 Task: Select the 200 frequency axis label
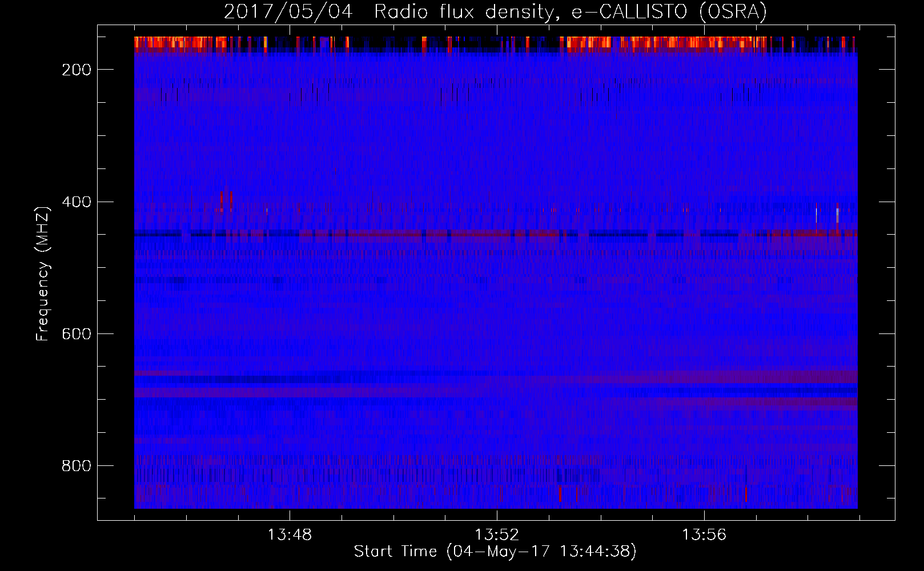pyautogui.click(x=77, y=70)
